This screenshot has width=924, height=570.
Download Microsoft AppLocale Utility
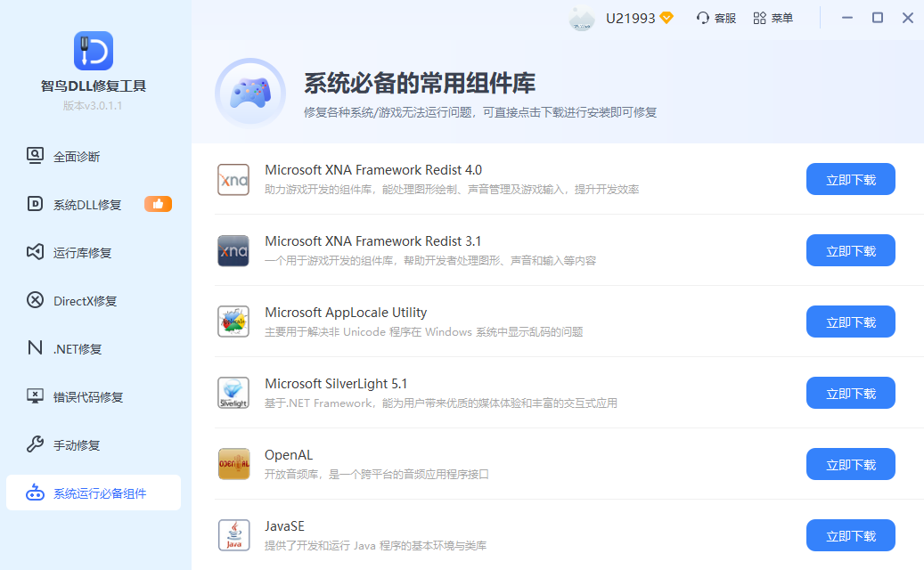tap(850, 322)
